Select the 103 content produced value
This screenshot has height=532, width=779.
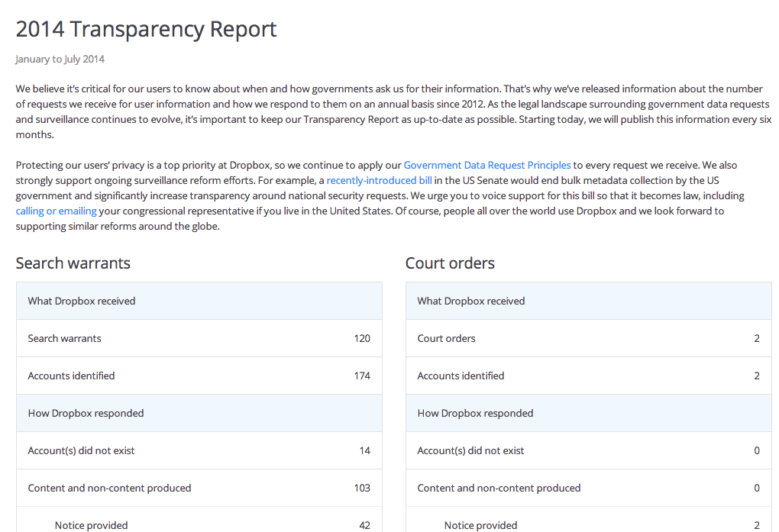tap(362, 488)
